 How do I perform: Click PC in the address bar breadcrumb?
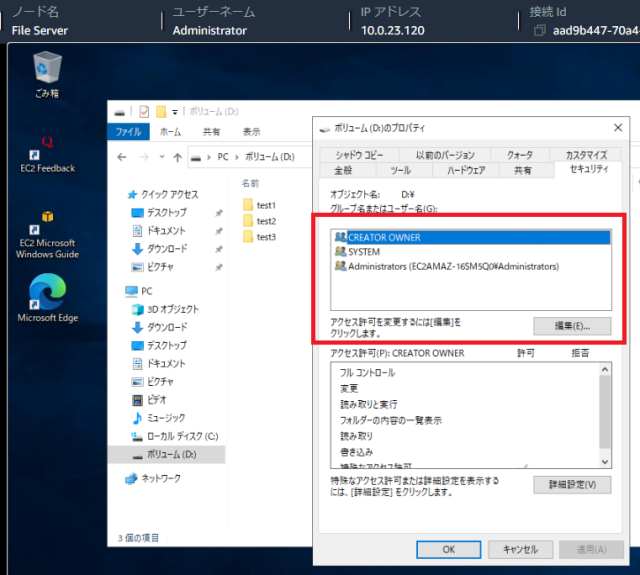point(223,157)
